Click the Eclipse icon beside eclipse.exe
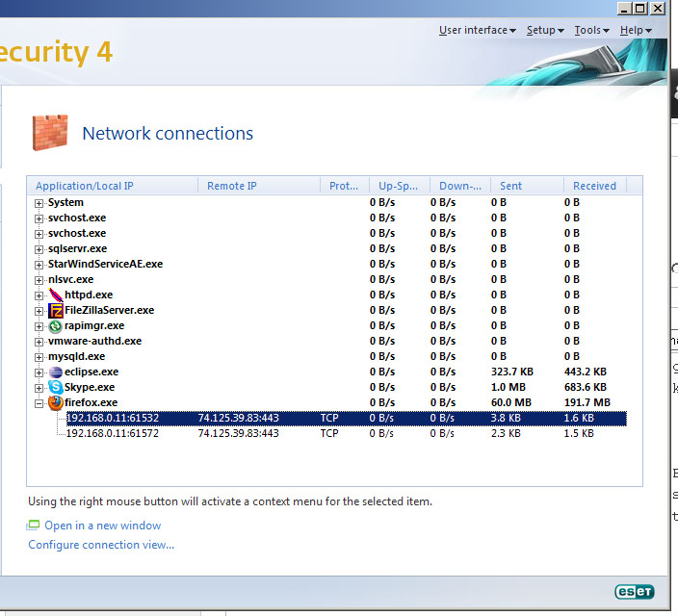Screen dimensions: 678x616 tap(56, 372)
